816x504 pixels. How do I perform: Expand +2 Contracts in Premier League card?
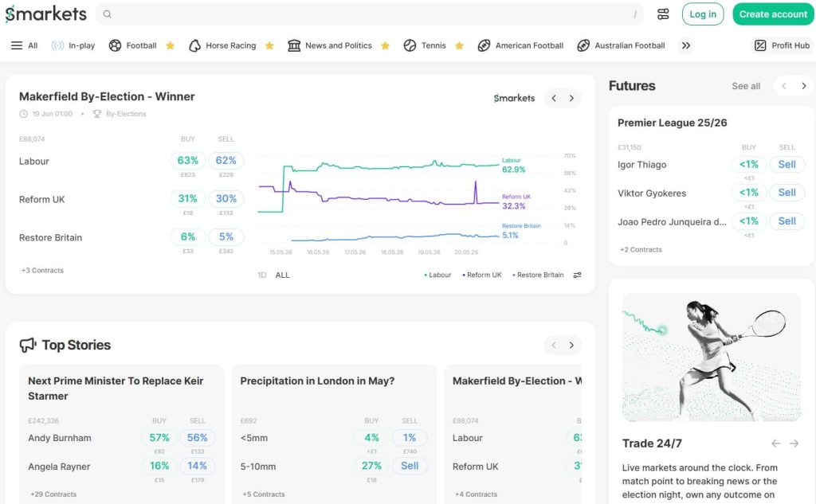(x=641, y=250)
